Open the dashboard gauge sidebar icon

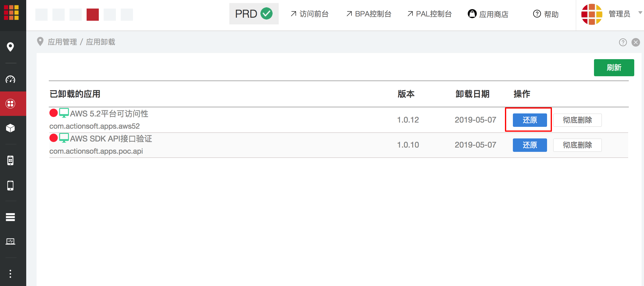[10, 80]
